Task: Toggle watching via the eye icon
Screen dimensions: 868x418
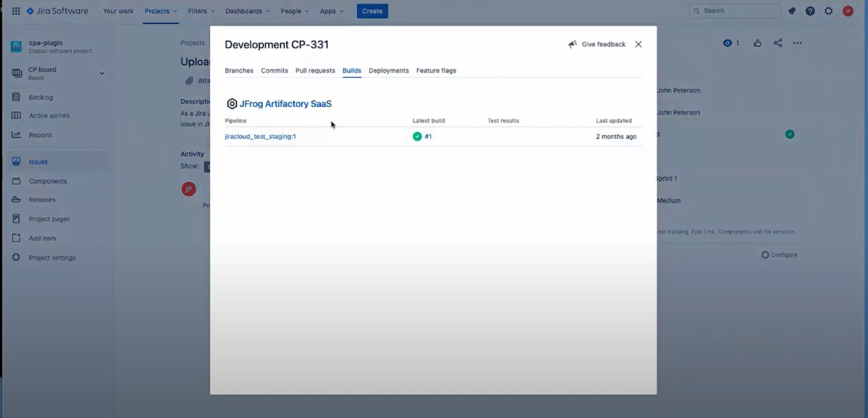Action: (x=727, y=43)
